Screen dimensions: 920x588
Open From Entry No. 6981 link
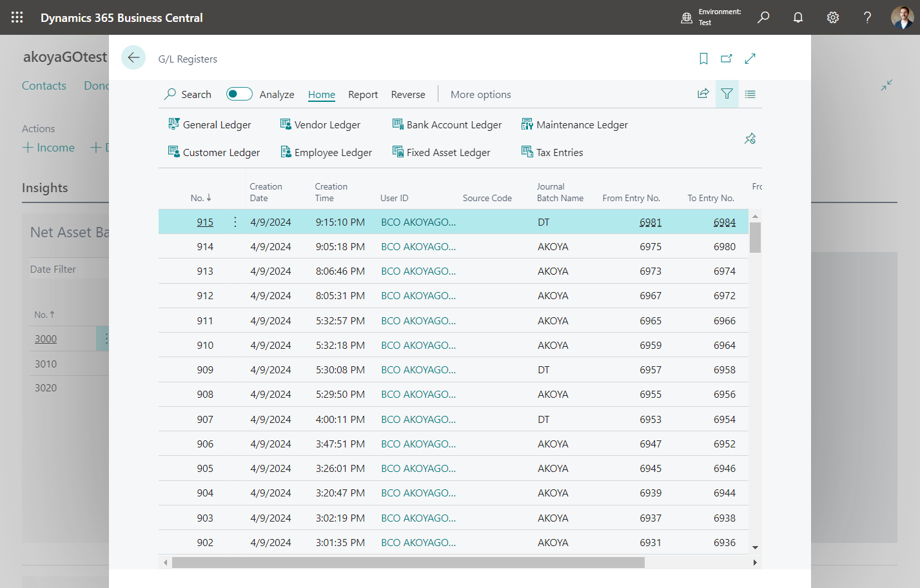pos(651,222)
